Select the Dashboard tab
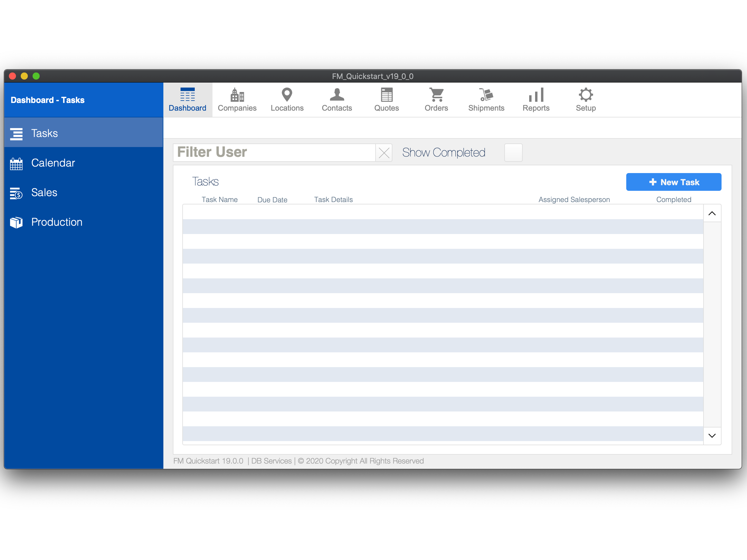Screen dimensions: 747x560 [x=187, y=100]
